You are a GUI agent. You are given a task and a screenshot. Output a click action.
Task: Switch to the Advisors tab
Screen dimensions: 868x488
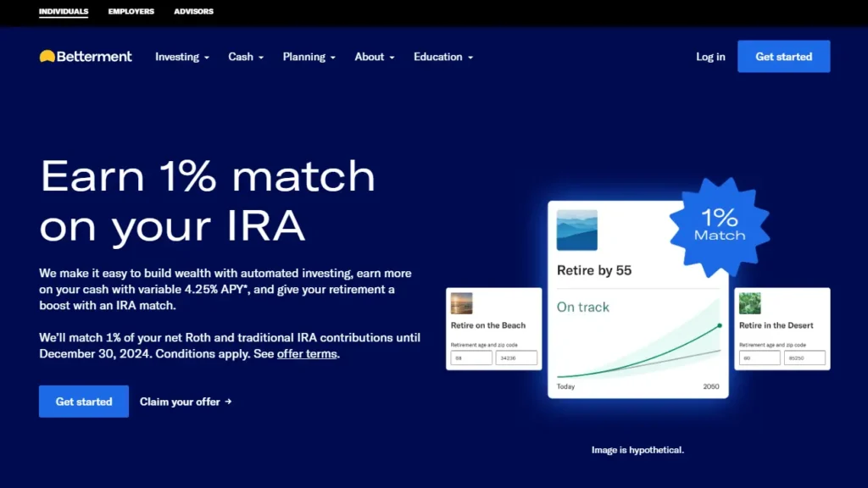[193, 12]
